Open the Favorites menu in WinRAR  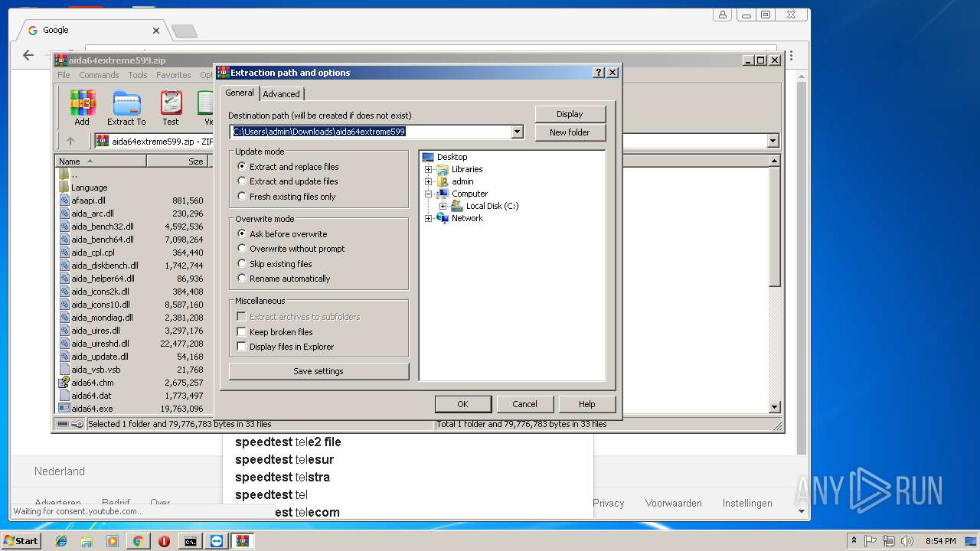coord(174,75)
